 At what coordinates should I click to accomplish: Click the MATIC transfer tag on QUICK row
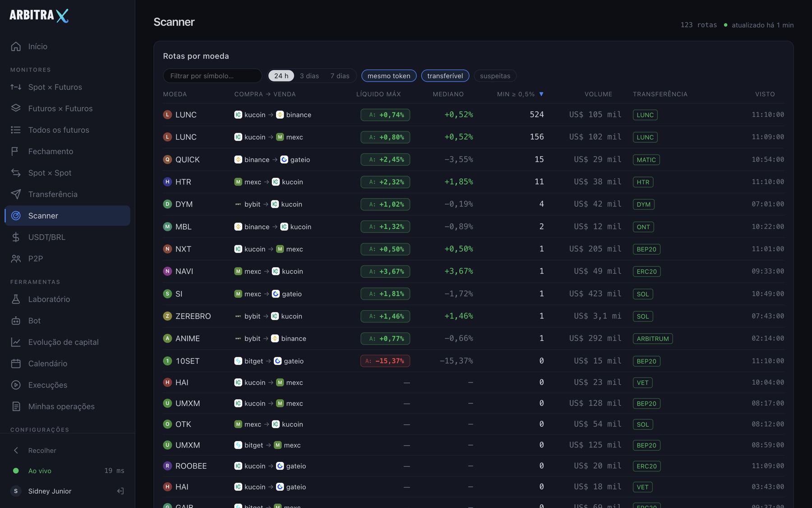click(x=646, y=160)
